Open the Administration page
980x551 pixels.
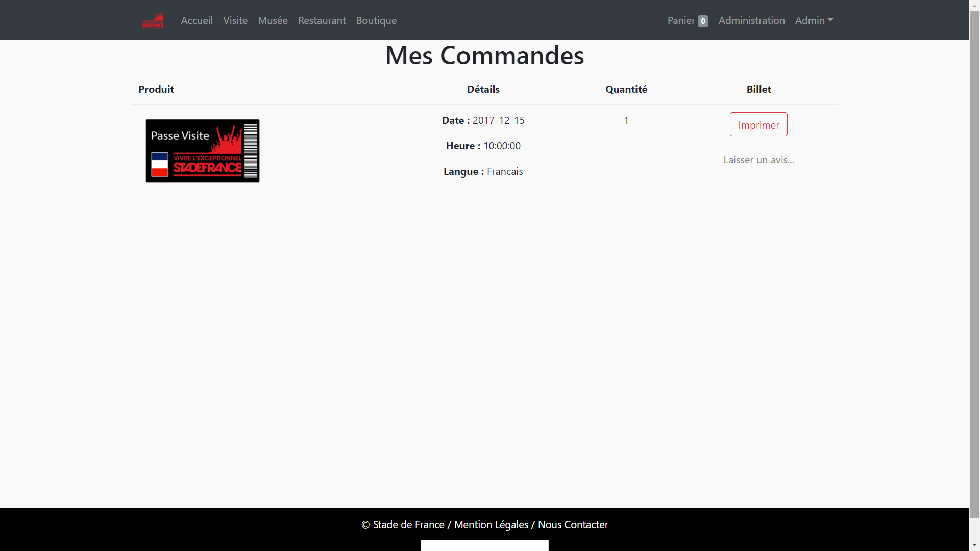coord(751,20)
